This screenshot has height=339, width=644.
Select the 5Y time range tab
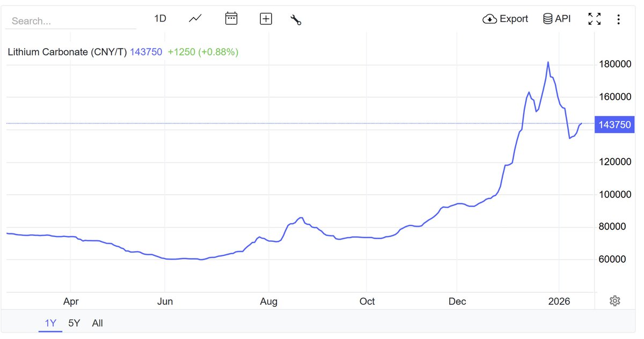[x=74, y=323]
